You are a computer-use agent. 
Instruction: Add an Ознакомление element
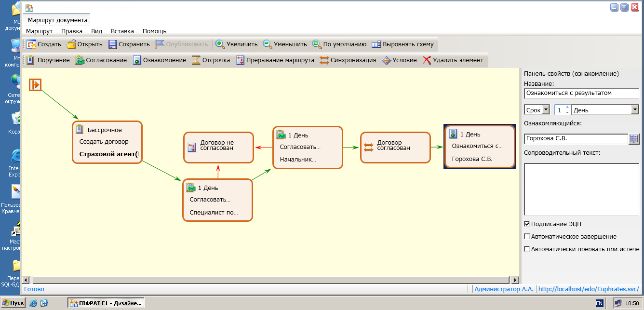pyautogui.click(x=159, y=60)
